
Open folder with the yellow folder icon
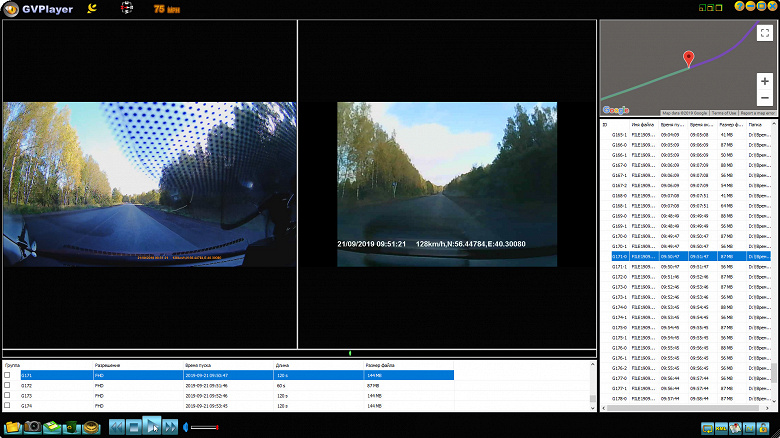[13, 427]
